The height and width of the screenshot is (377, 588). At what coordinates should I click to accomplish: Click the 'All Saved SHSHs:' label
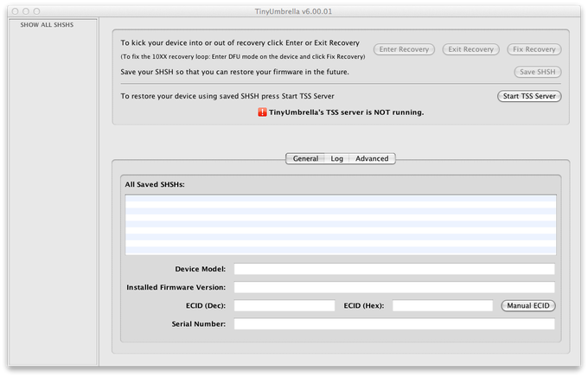pyautogui.click(x=155, y=184)
